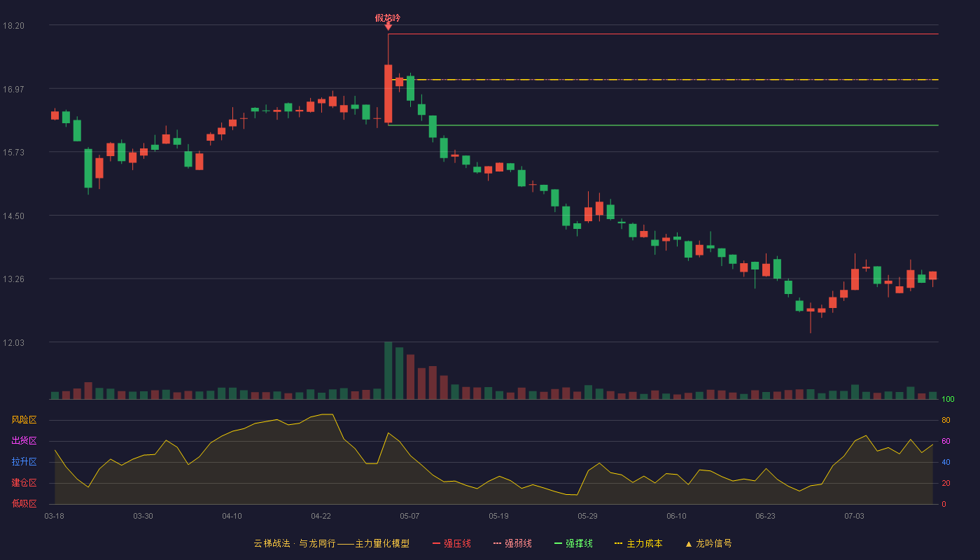Click the 13.26 price axis label
This screenshot has width=980, height=560.
(13, 279)
